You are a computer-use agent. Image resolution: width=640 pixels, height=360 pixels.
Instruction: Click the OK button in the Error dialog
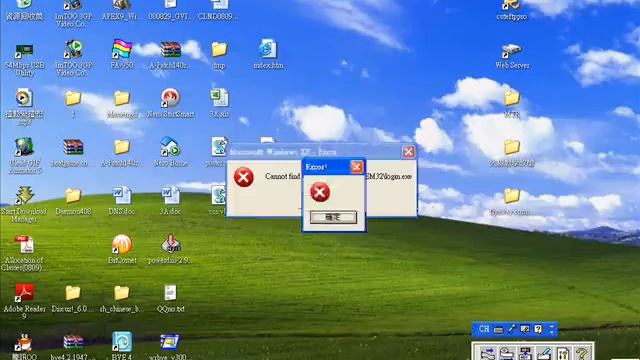[333, 217]
